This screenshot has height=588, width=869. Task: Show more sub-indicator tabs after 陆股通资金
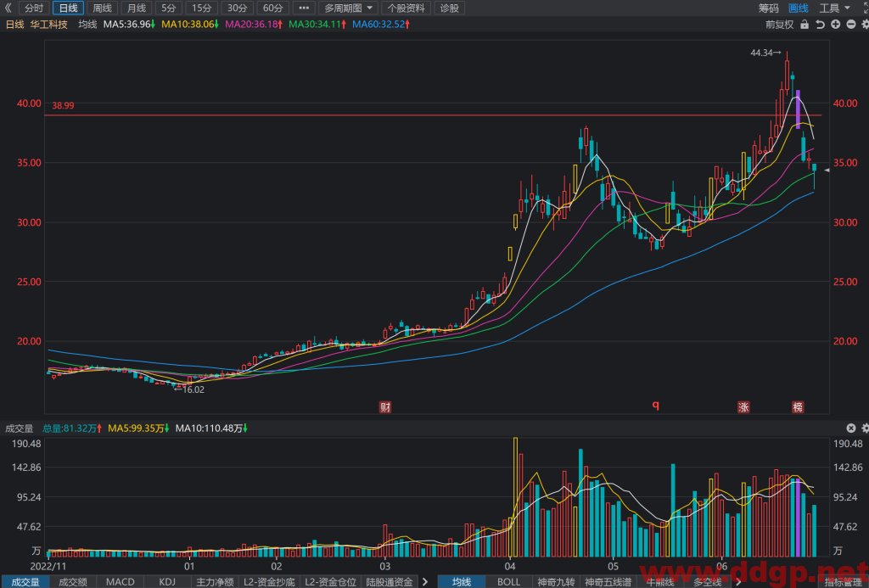point(425,582)
